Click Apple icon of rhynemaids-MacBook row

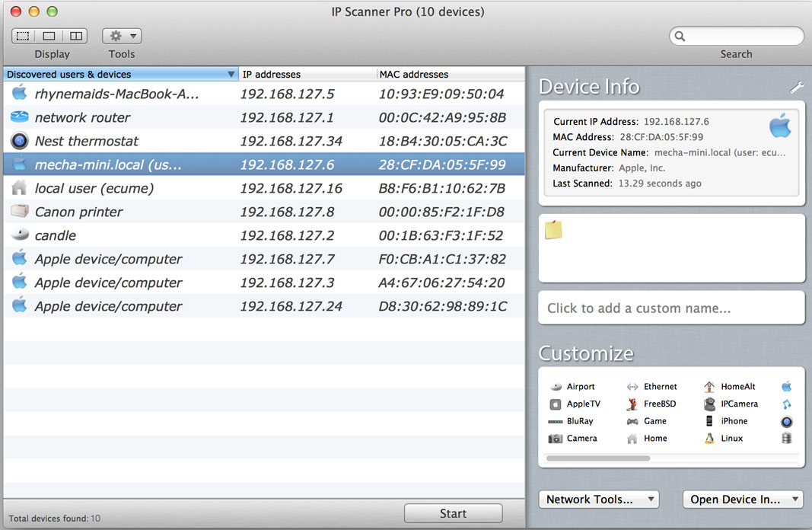point(20,93)
